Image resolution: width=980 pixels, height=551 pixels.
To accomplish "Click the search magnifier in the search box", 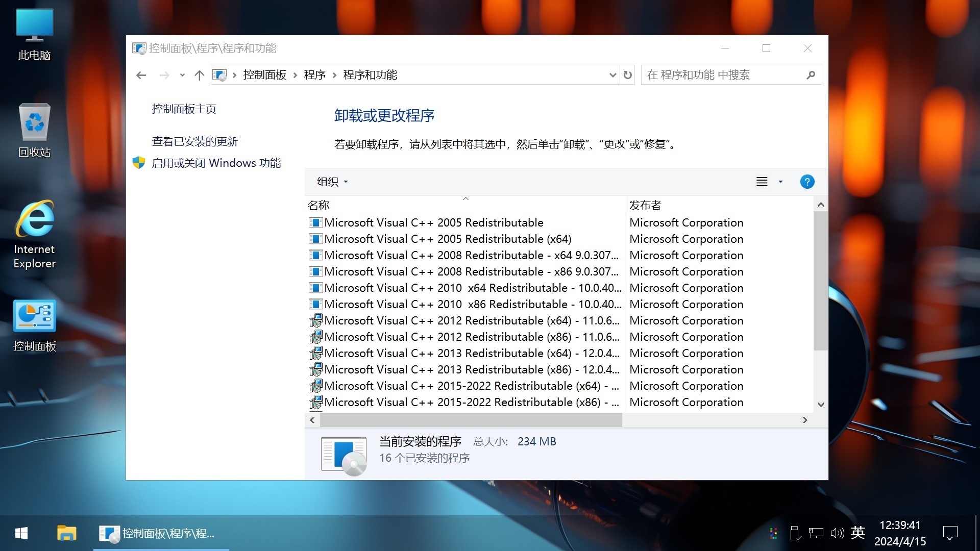I will pyautogui.click(x=811, y=74).
